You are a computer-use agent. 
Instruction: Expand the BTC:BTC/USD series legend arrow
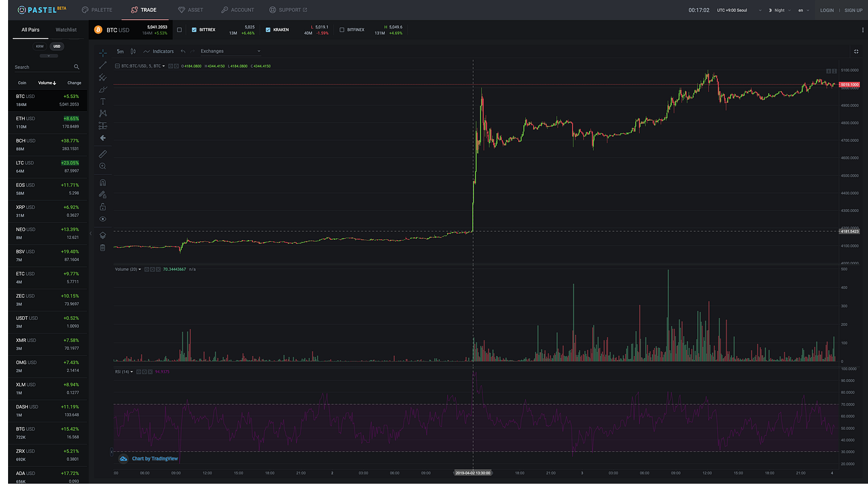point(164,66)
